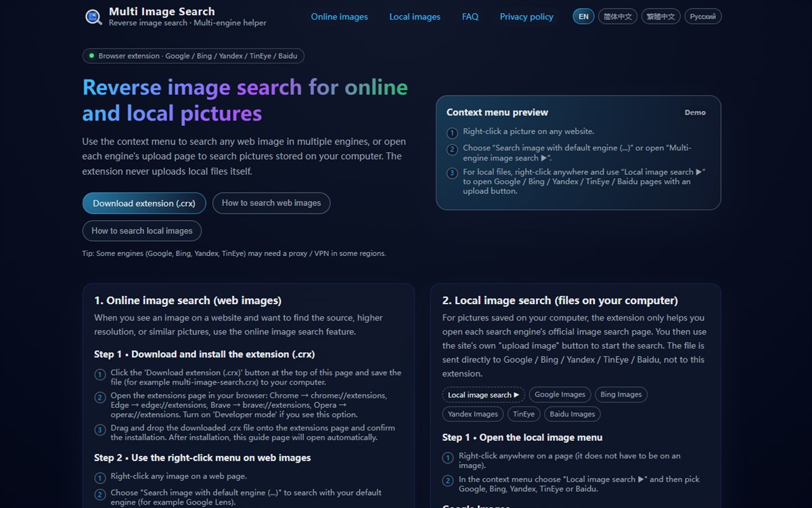Open the Privacy policy nav link
The height and width of the screenshot is (508, 812).
coord(526,16)
